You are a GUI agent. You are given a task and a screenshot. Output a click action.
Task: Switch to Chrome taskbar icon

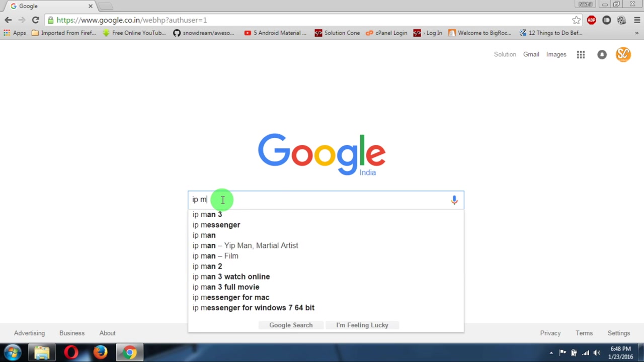point(129,352)
